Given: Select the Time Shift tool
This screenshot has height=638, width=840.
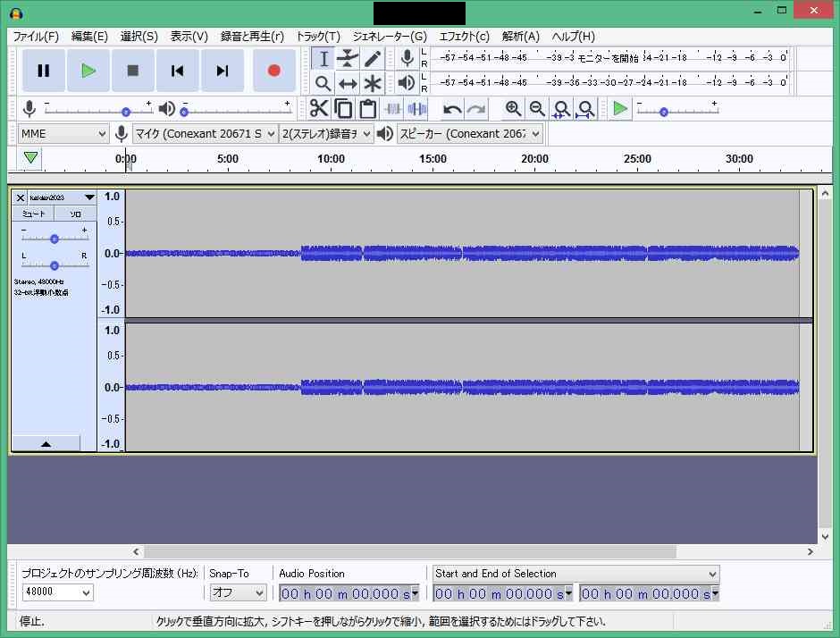Looking at the screenshot, I should click(348, 83).
